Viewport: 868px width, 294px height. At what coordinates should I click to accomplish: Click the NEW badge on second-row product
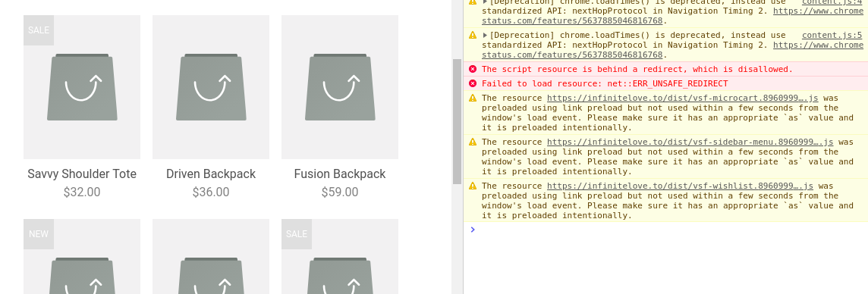point(39,234)
